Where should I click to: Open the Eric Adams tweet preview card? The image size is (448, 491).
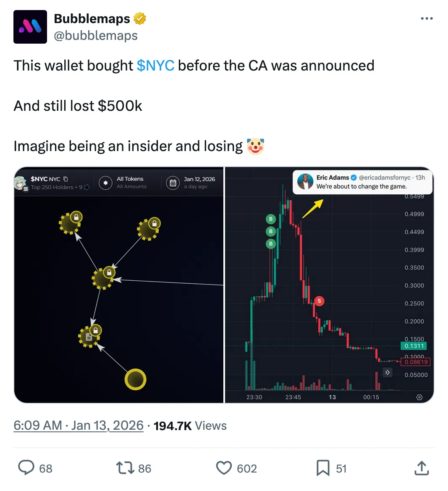362,182
